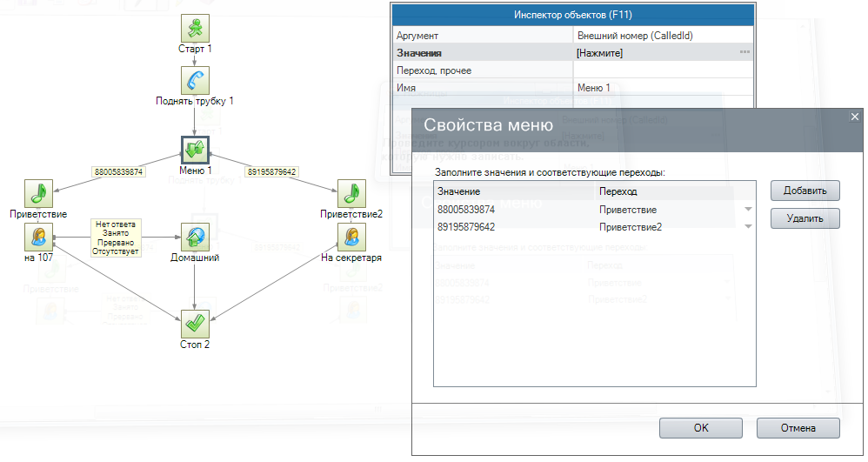Select the Домашний globe icon
The image size is (868, 462).
(195, 237)
